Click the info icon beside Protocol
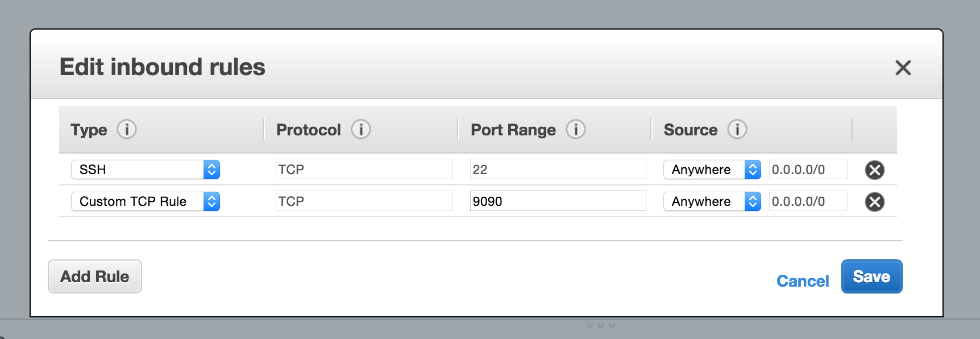 pos(360,130)
